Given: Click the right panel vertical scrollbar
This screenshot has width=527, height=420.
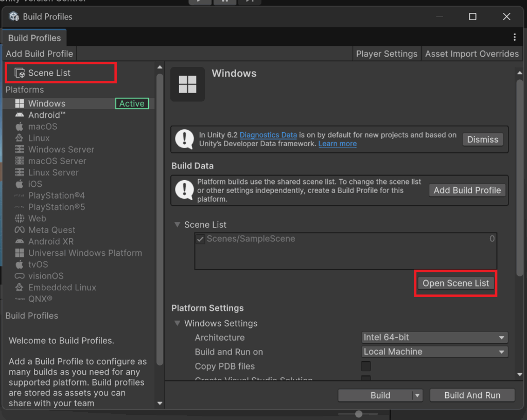Looking at the screenshot, I should pos(519,175).
